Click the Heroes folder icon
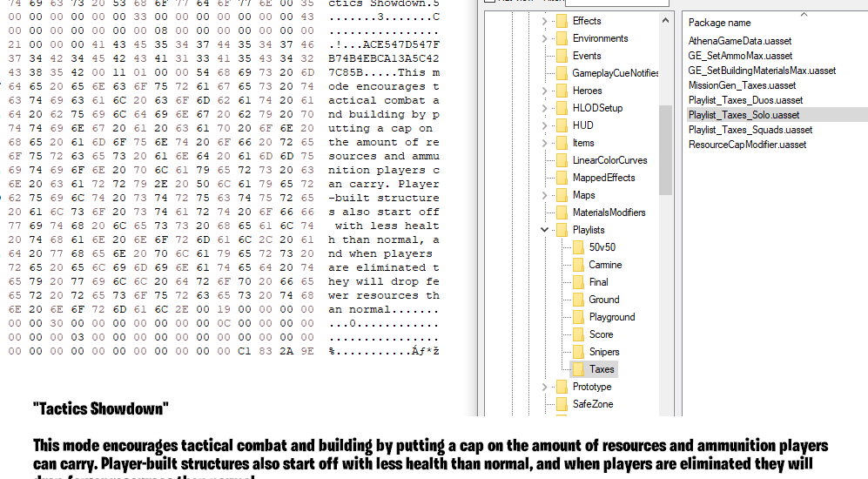This screenshot has width=868, height=479. (562, 91)
